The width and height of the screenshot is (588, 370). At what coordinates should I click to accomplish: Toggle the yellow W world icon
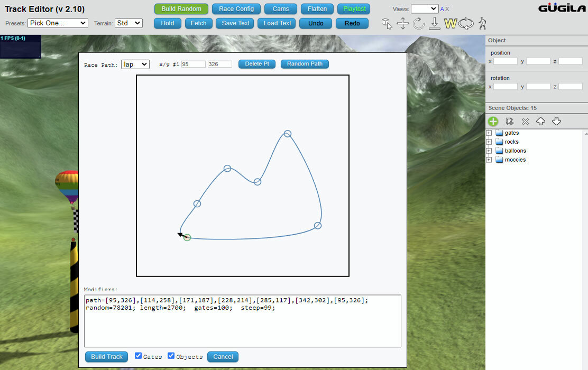pos(450,24)
